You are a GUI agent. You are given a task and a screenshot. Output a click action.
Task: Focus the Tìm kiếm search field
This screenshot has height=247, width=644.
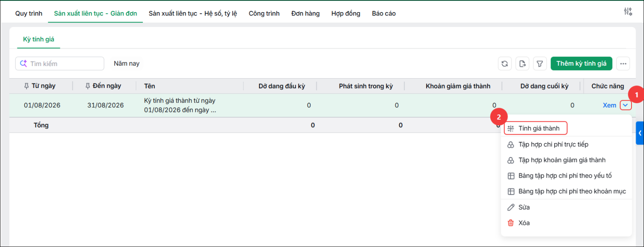(60, 64)
